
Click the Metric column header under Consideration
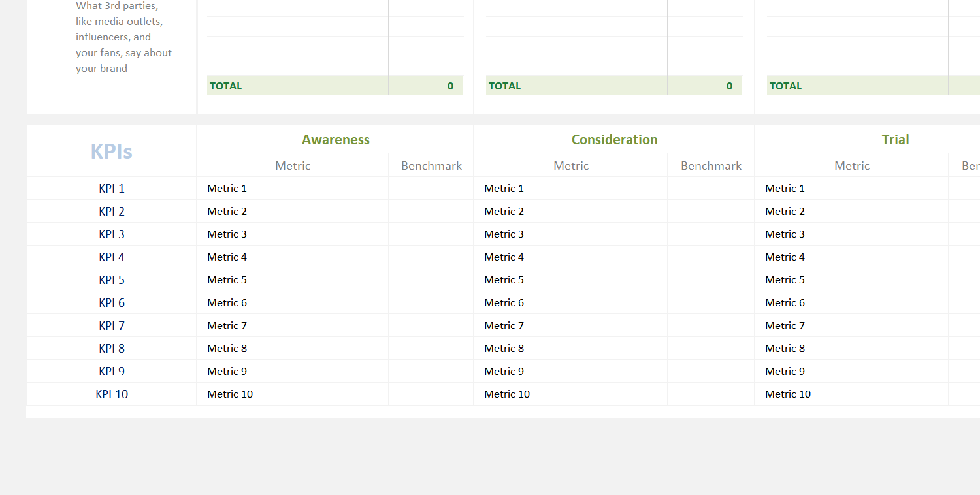570,165
